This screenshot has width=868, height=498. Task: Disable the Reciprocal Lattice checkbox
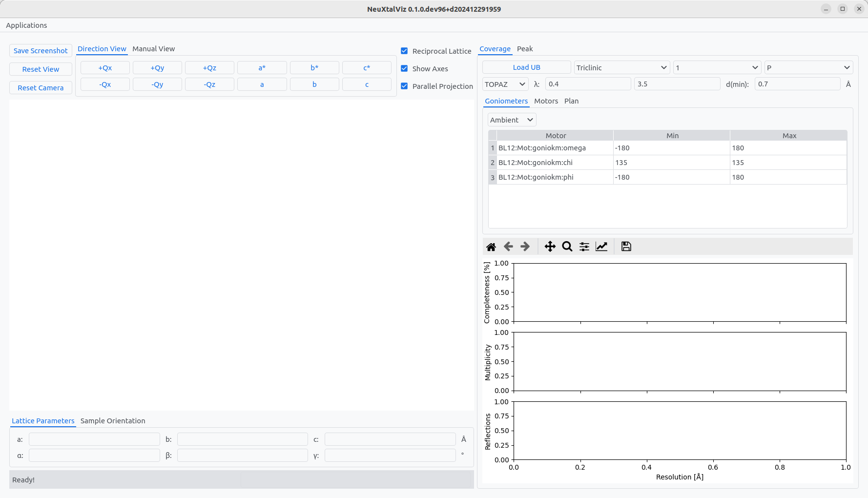(x=404, y=51)
